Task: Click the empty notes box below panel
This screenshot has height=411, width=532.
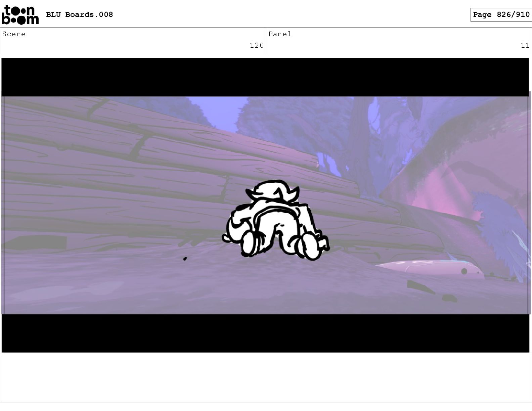Action: [x=266, y=380]
